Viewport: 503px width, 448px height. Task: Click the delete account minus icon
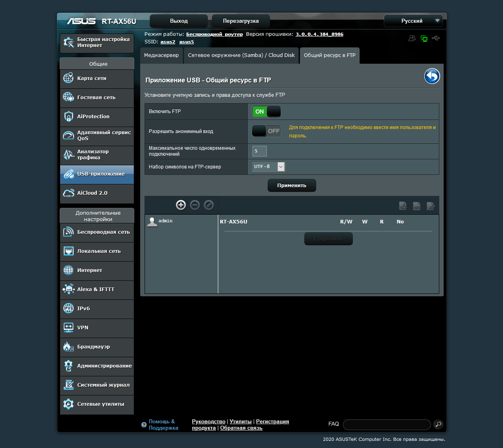click(195, 205)
